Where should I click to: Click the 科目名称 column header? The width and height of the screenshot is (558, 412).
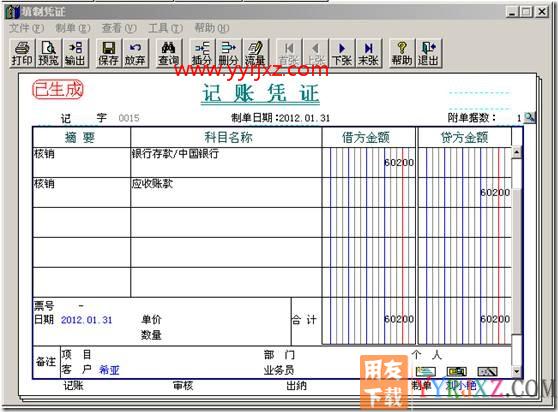tap(226, 137)
